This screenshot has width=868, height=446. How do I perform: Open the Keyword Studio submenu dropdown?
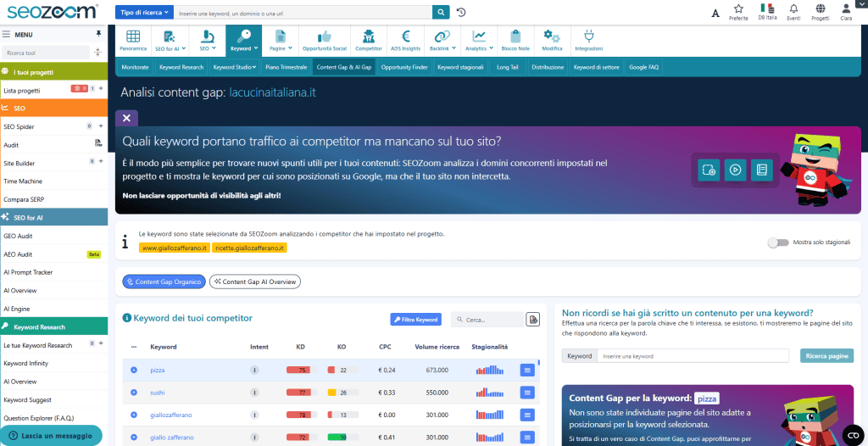pyautogui.click(x=235, y=67)
